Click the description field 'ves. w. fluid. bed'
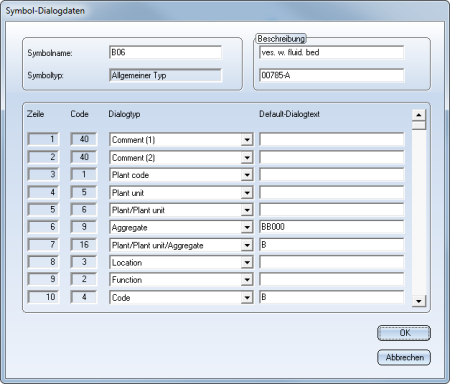The height and width of the screenshot is (384, 450). (x=331, y=53)
